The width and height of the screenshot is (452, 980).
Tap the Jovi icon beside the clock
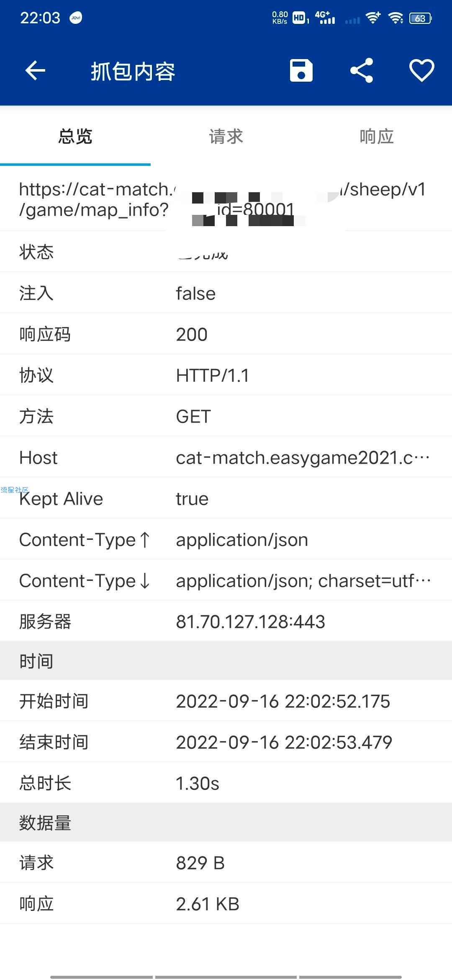click(x=76, y=18)
